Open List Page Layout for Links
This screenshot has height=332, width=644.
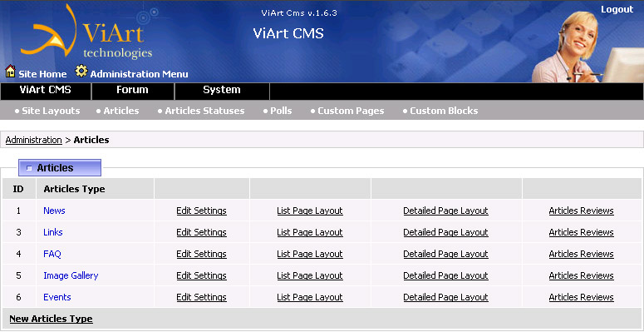pos(310,232)
